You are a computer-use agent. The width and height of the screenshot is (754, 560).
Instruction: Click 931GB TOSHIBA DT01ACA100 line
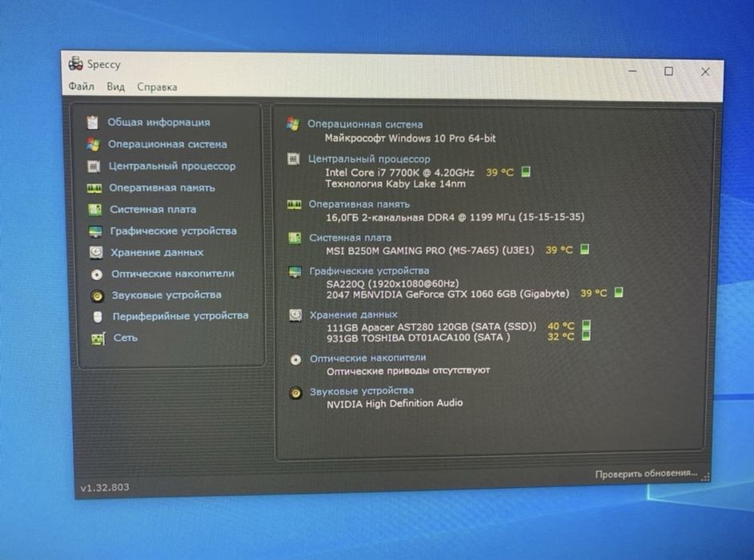(x=419, y=338)
